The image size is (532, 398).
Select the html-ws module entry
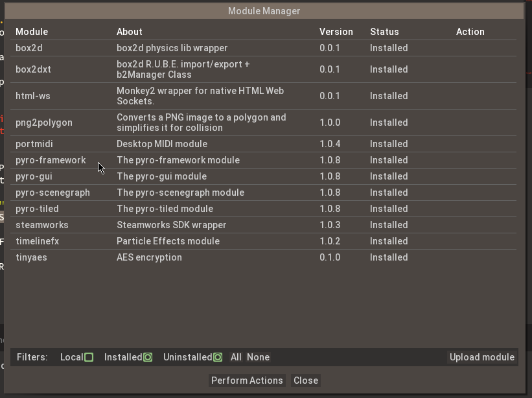tap(32, 96)
